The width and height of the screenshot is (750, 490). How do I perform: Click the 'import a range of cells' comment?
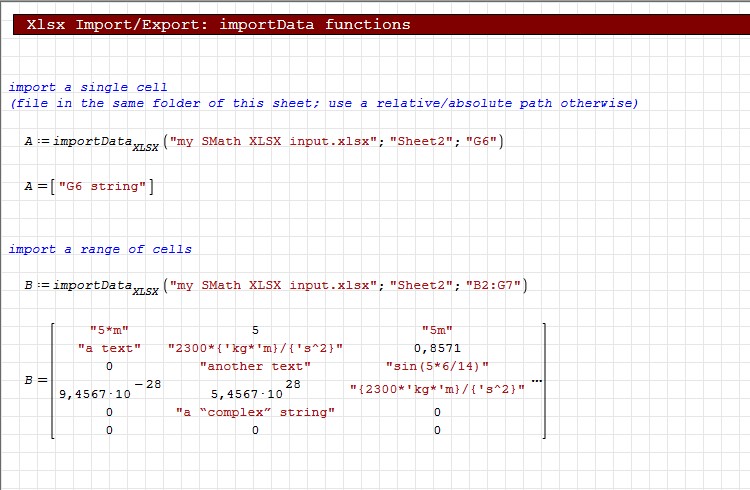click(100, 249)
